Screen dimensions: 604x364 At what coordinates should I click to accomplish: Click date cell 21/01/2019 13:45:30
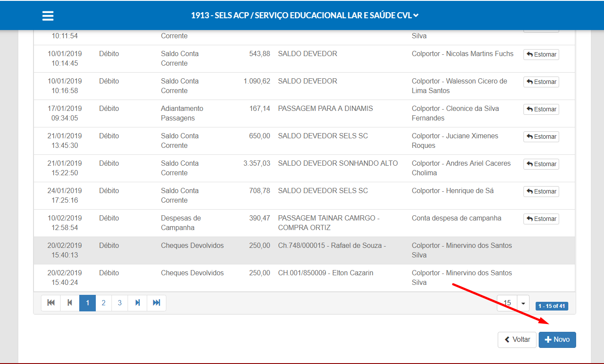(x=65, y=141)
